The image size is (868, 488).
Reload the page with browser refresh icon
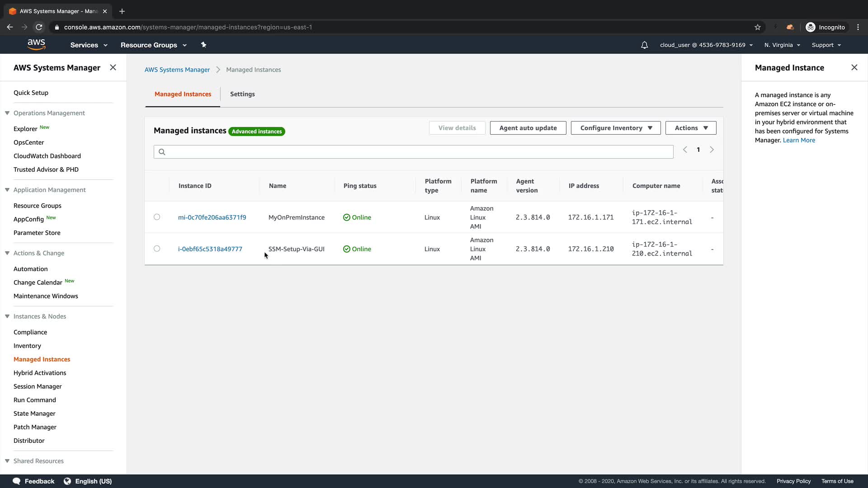tap(39, 27)
